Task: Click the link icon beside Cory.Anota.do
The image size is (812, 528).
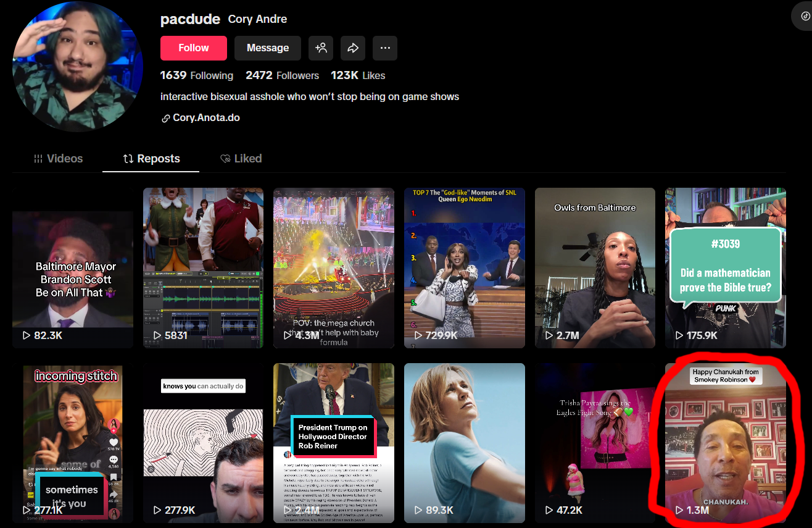Action: coord(165,118)
